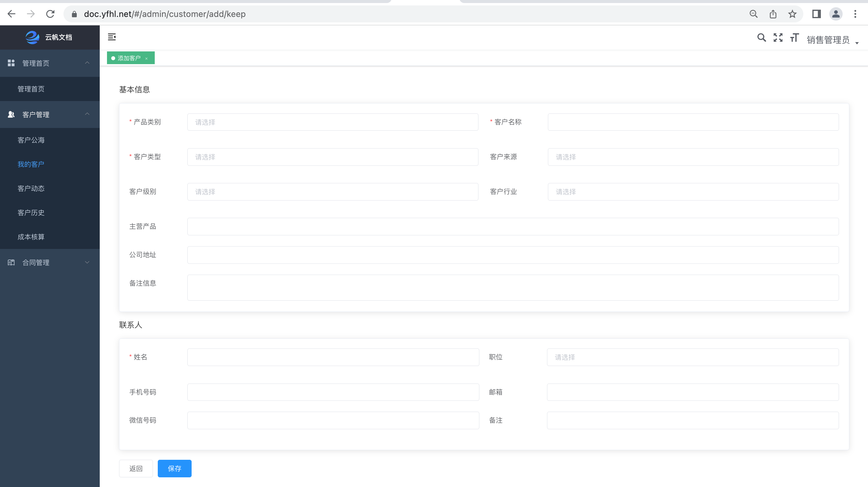The image size is (868, 487).
Task: Bookmark this page with star icon
Action: click(792, 14)
